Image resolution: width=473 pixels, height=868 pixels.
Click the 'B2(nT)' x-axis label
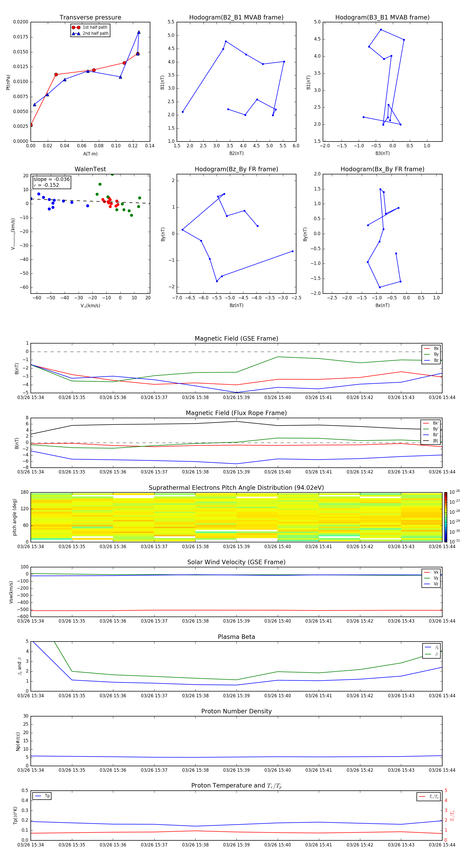[x=236, y=153]
